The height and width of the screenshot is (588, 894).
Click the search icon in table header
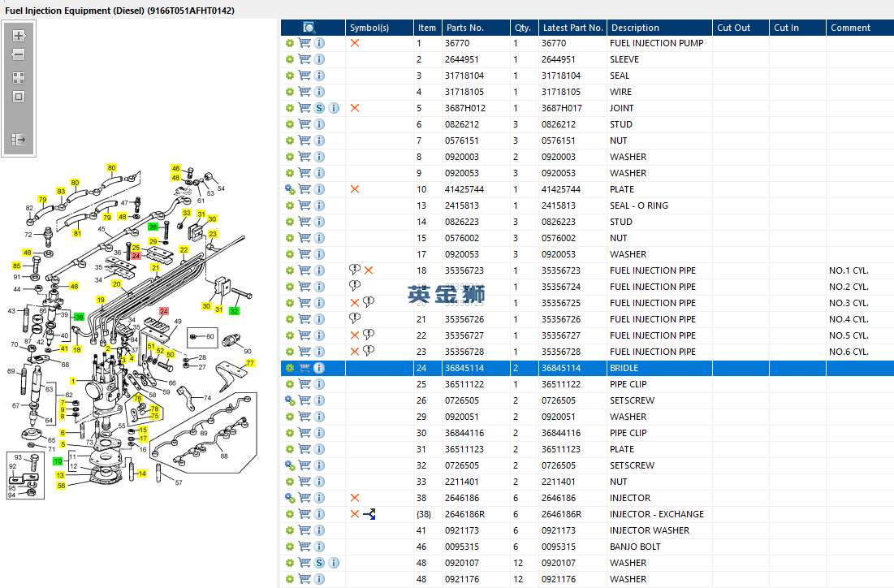coord(309,28)
